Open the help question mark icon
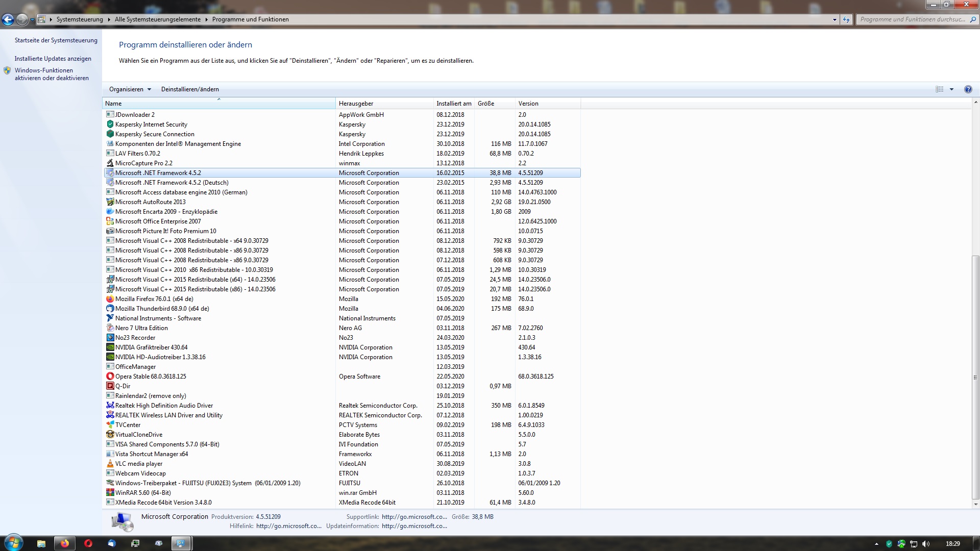The image size is (980, 551). [x=968, y=89]
